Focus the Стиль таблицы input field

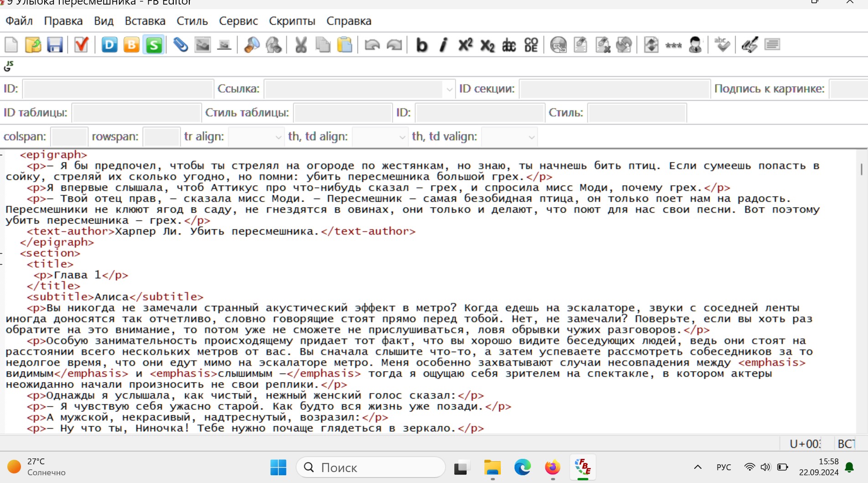point(343,113)
